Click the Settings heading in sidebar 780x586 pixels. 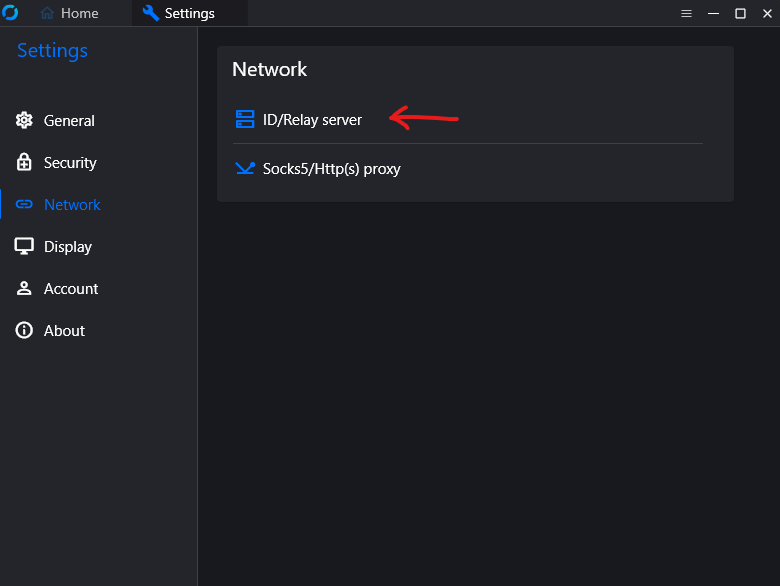52,50
